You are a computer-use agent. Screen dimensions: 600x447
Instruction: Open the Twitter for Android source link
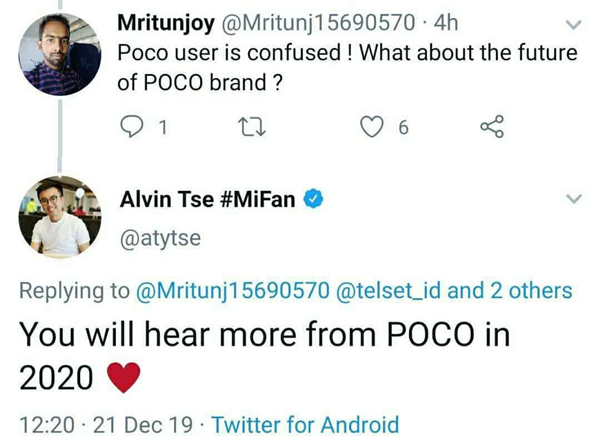click(305, 425)
